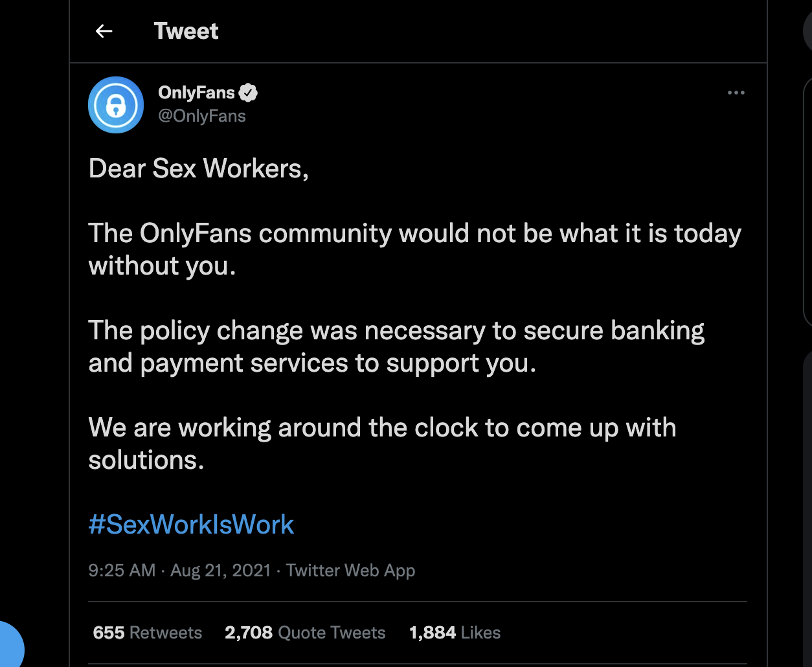812x667 pixels.
Task: View the 655 Retweets list
Action: (x=147, y=633)
